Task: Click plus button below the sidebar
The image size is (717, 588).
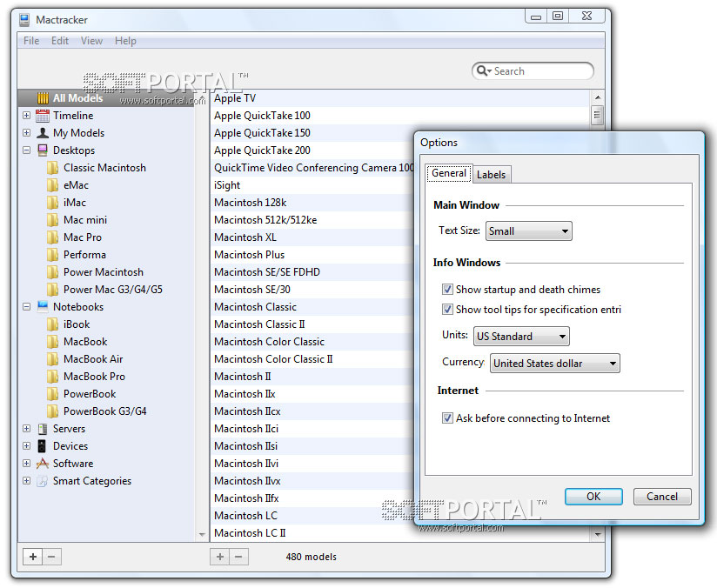Action: click(33, 557)
